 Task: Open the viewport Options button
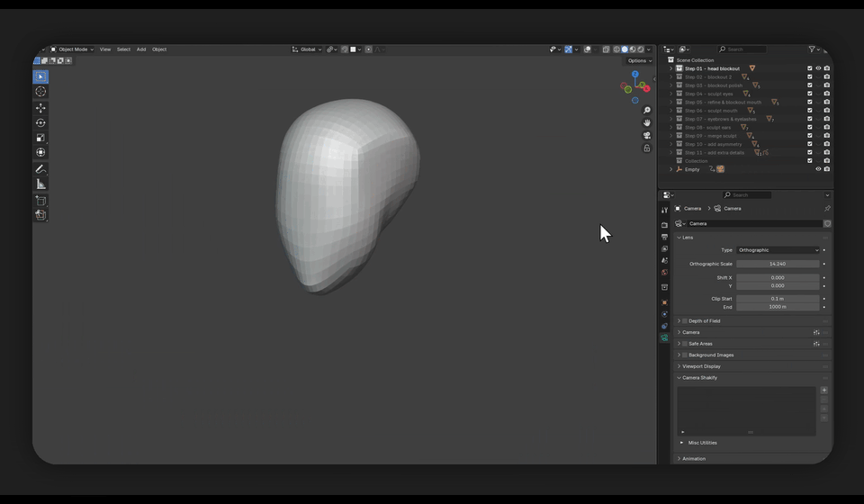[638, 60]
